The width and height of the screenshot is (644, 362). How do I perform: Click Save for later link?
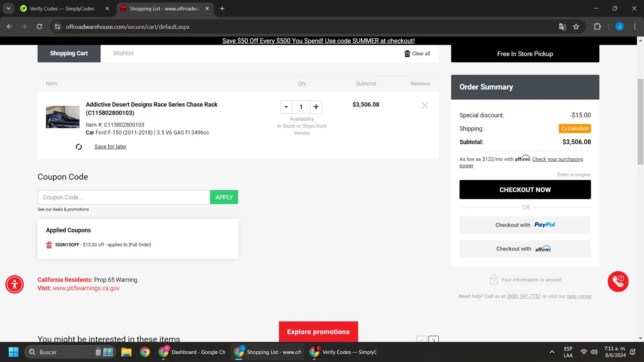point(110,147)
